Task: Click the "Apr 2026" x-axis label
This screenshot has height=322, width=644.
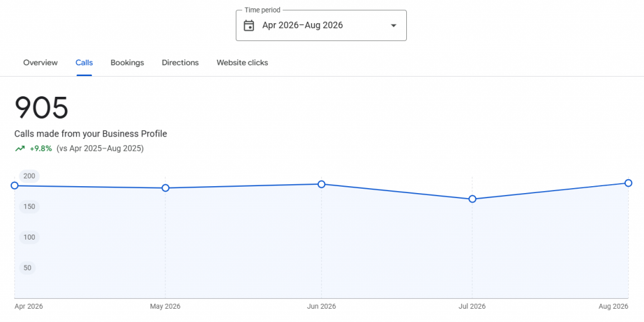Action: pos(29,307)
